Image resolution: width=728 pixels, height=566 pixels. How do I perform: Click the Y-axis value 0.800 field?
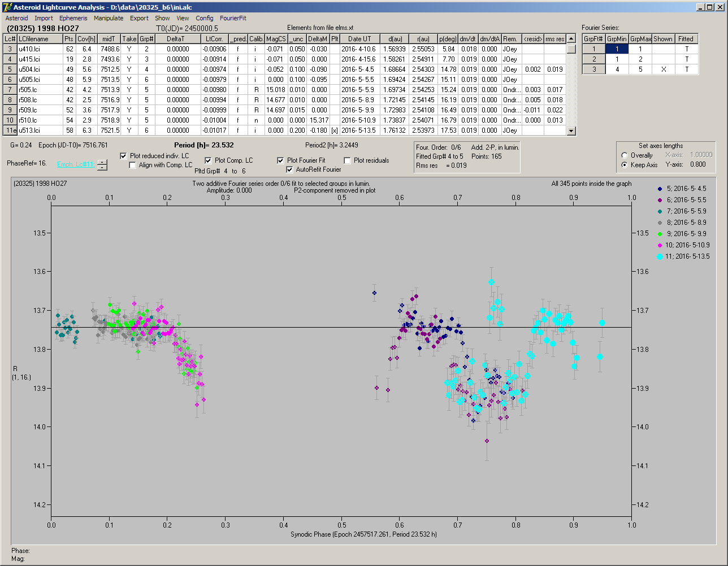click(x=697, y=165)
